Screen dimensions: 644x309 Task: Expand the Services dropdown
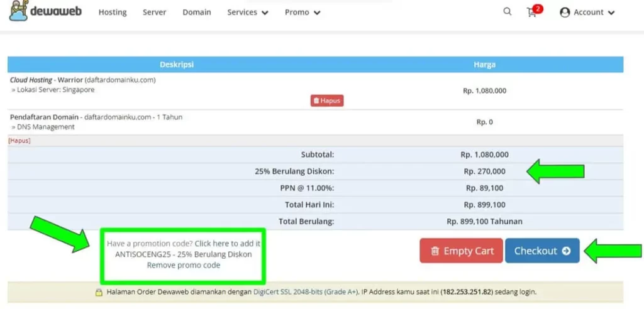[248, 13]
